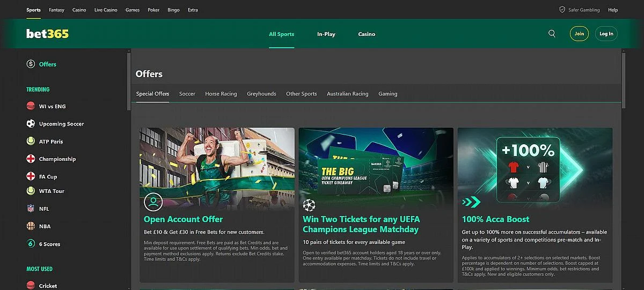Open Cricket under Most Used

click(48, 286)
